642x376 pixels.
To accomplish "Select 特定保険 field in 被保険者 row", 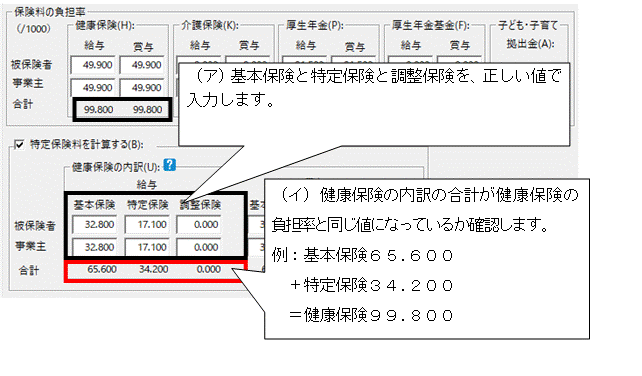I will click(x=147, y=225).
